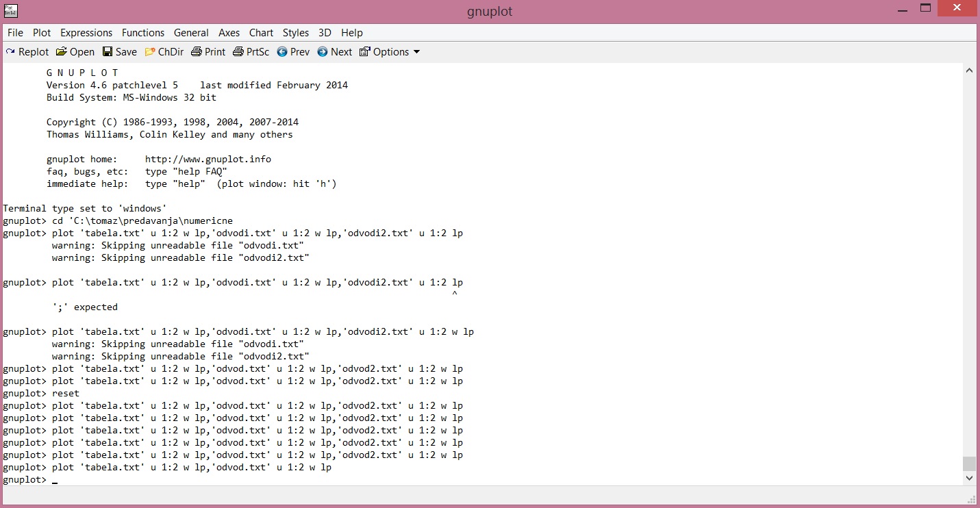This screenshot has width=980, height=508.
Task: Click the scrollbar up arrow
Action: click(x=969, y=71)
